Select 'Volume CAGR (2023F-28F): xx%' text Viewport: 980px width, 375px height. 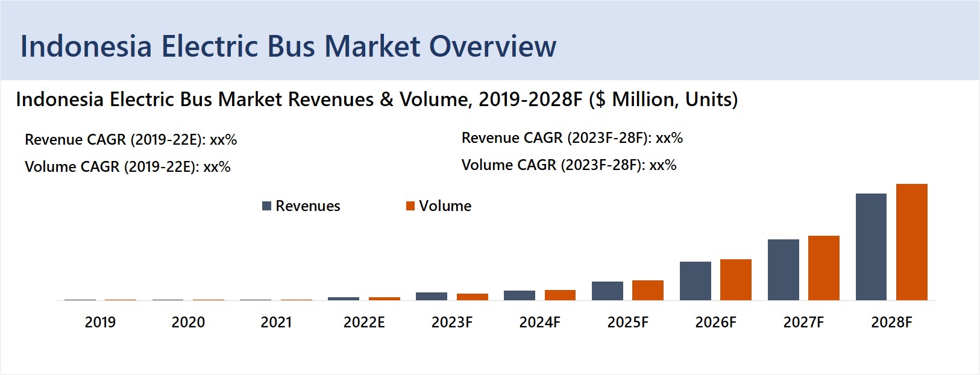pyautogui.click(x=569, y=165)
